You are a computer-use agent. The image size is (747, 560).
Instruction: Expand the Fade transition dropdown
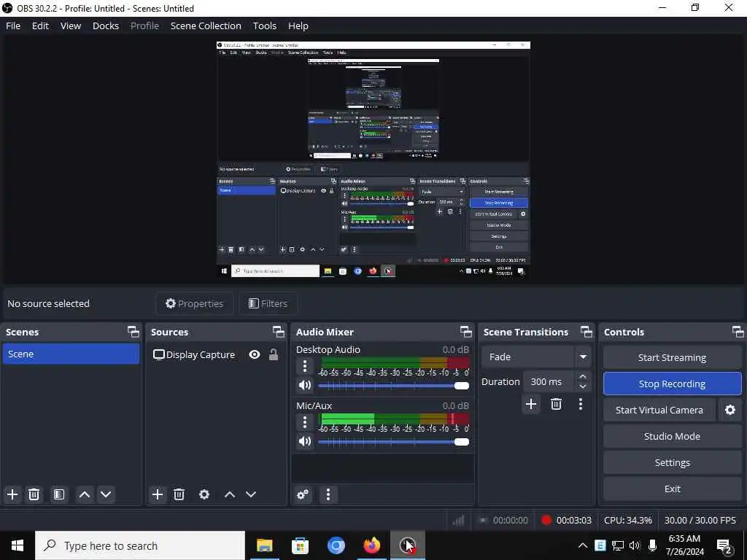tap(583, 357)
